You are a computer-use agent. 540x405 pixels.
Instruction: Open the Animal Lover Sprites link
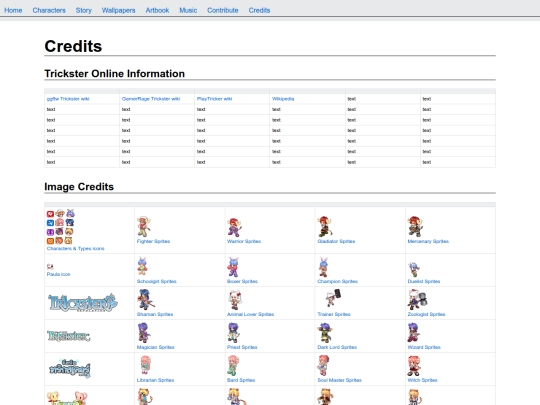pyautogui.click(x=250, y=314)
